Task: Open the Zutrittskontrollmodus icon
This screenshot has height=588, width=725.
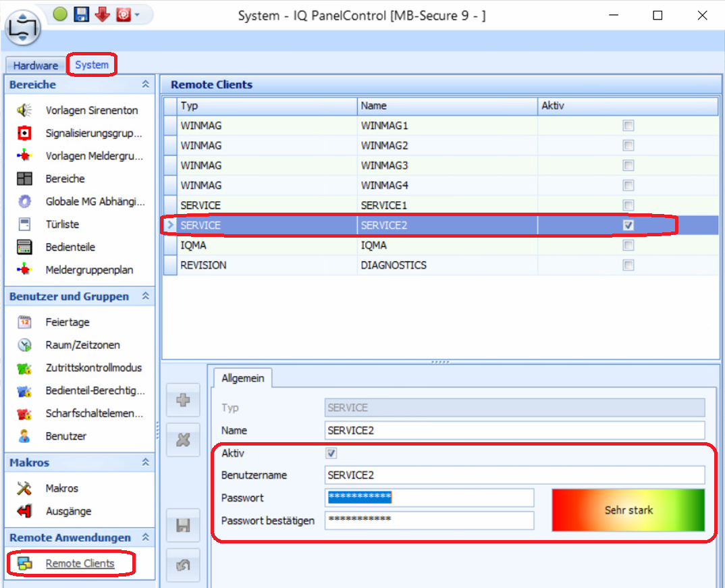Action: 24,368
